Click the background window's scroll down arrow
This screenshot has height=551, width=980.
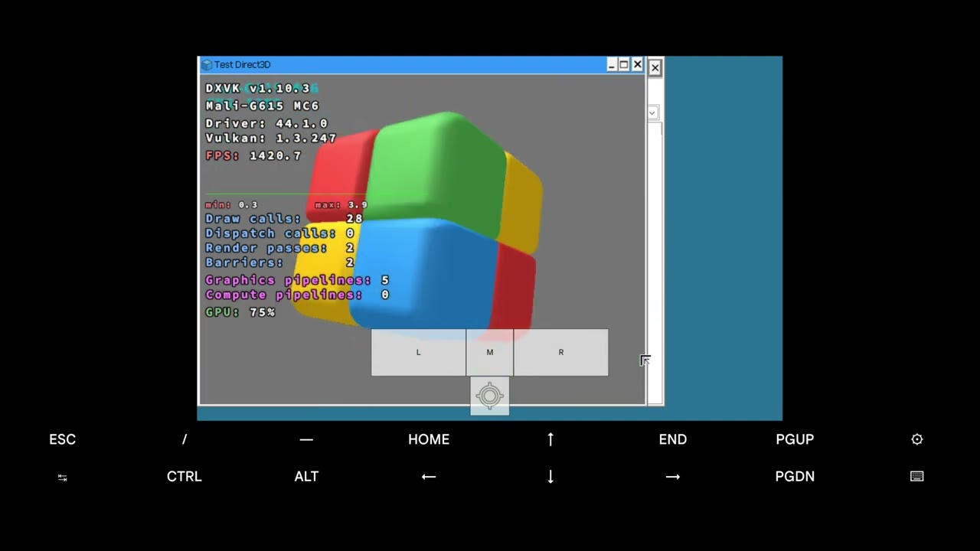[652, 112]
